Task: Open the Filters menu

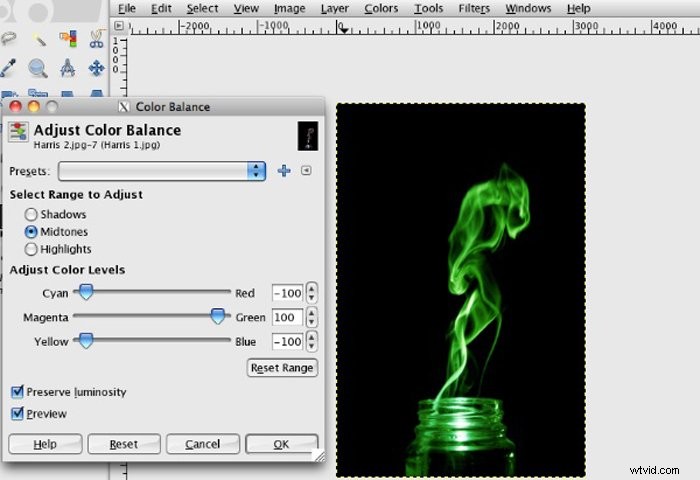Action: 474,8
